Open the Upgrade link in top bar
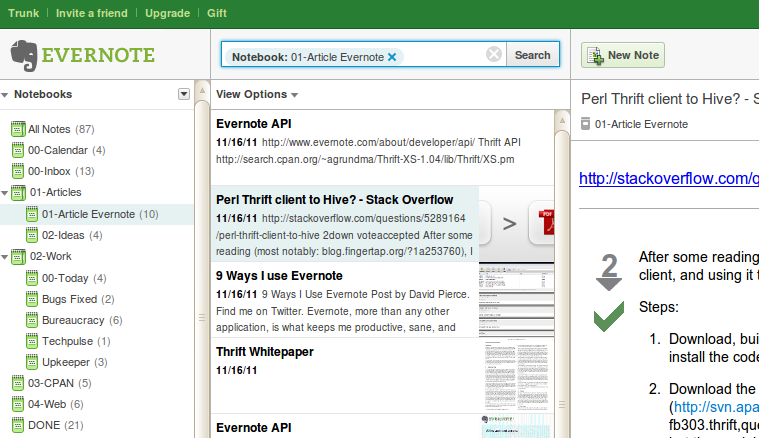This screenshot has height=438, width=759. coord(167,13)
